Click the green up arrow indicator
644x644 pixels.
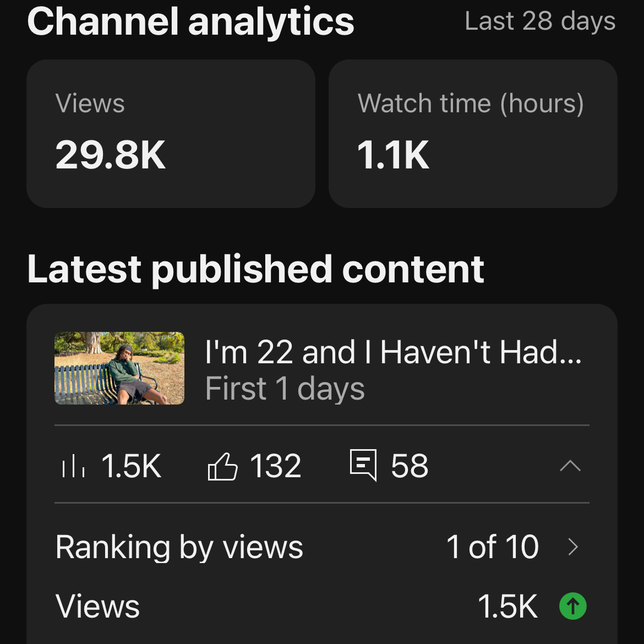572,606
